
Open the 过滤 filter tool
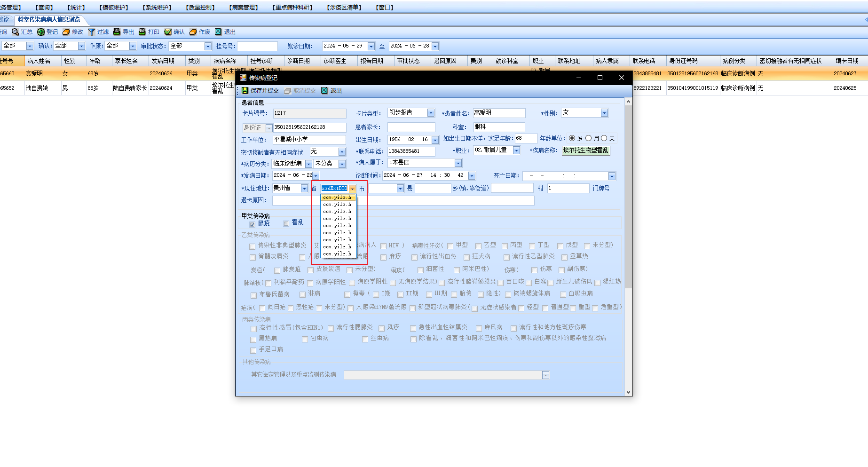click(98, 32)
